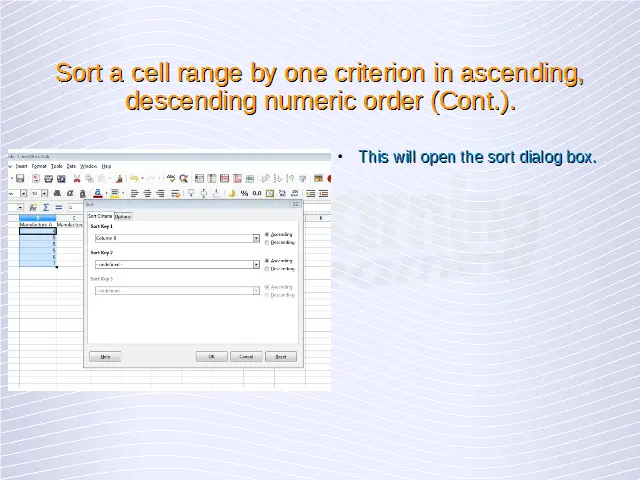Open the font size dropdown
Image resolution: width=640 pixels, height=480 pixels.
pos(44,193)
